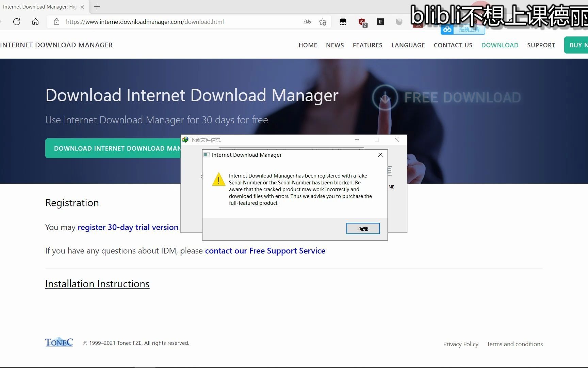The image size is (588, 368).
Task: Open the Terms and conditions footer link
Action: pos(514,344)
